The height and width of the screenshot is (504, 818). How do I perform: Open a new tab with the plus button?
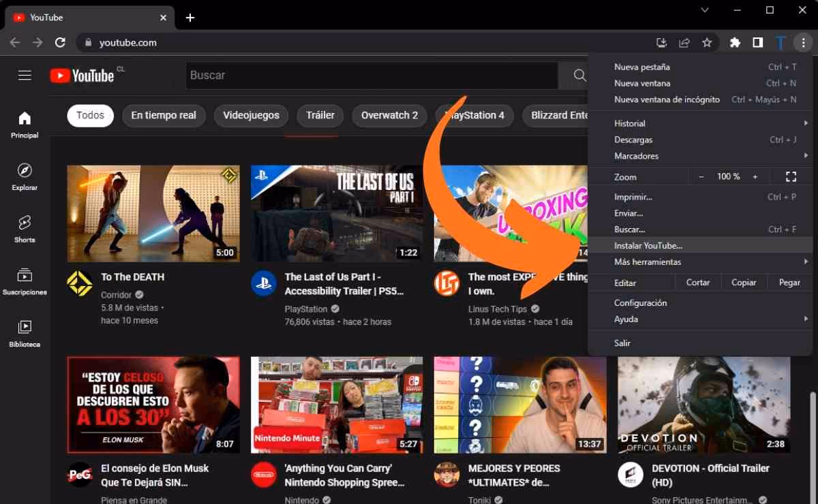(x=190, y=18)
